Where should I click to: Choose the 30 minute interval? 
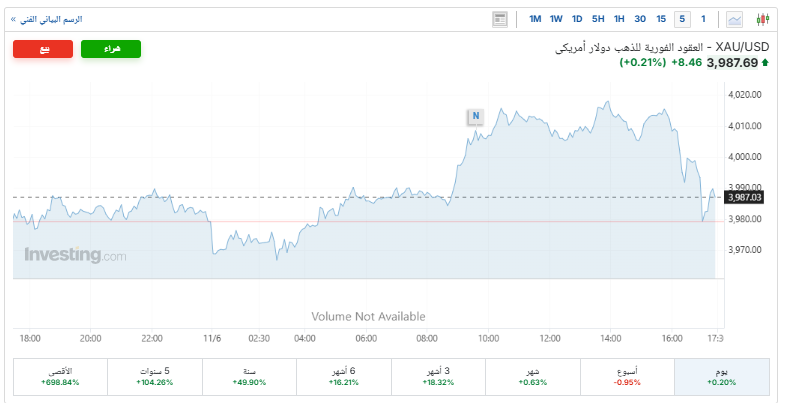pos(640,19)
